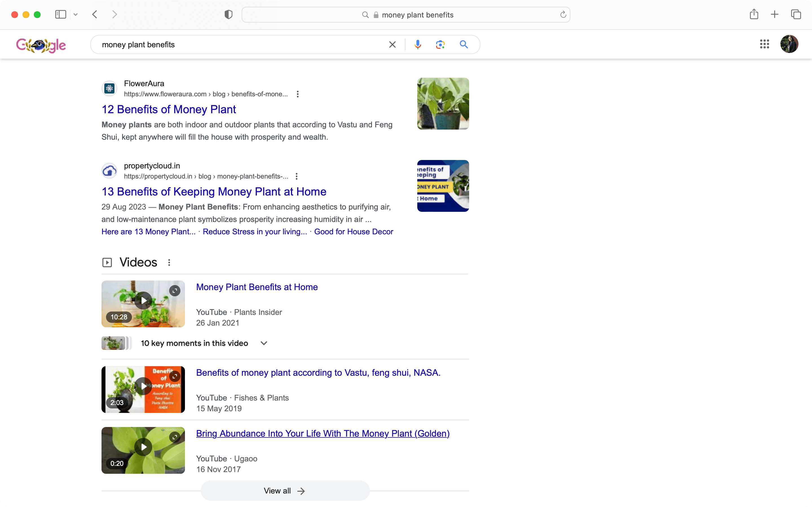Click the View all videos button
This screenshot has width=812, height=507.
pyautogui.click(x=285, y=491)
